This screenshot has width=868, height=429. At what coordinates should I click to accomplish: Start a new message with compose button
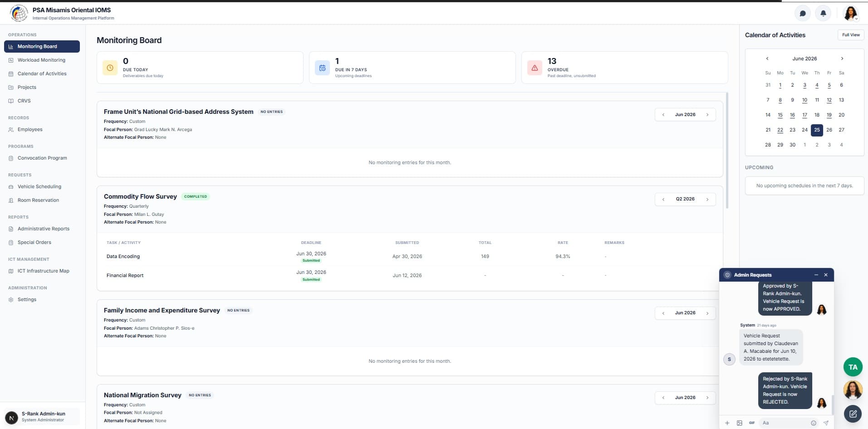coord(853,414)
